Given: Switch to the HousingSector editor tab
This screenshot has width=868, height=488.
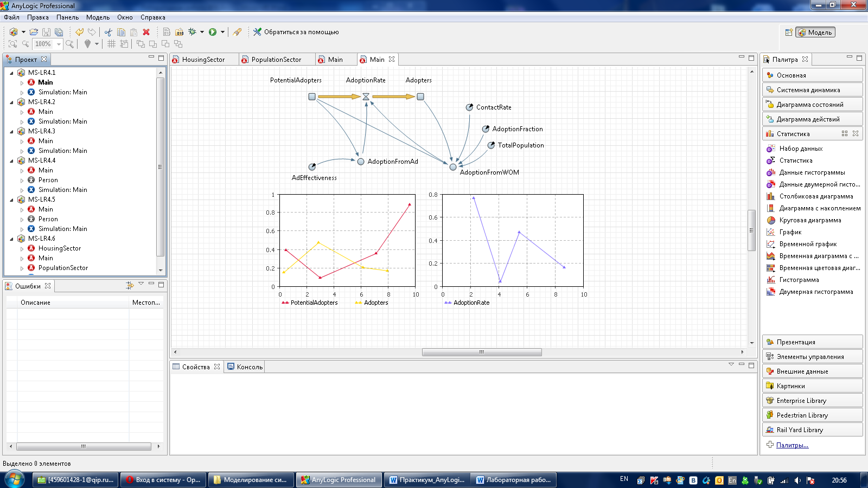Looking at the screenshot, I should [203, 60].
